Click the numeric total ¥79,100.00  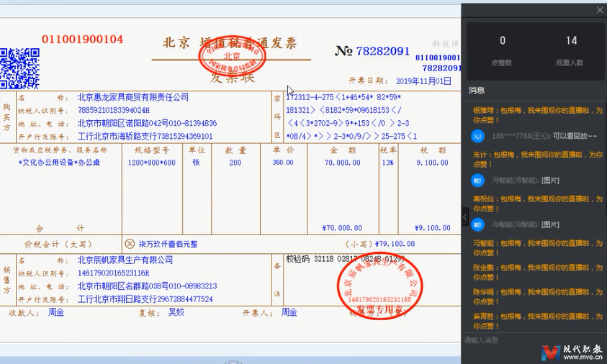click(x=395, y=244)
